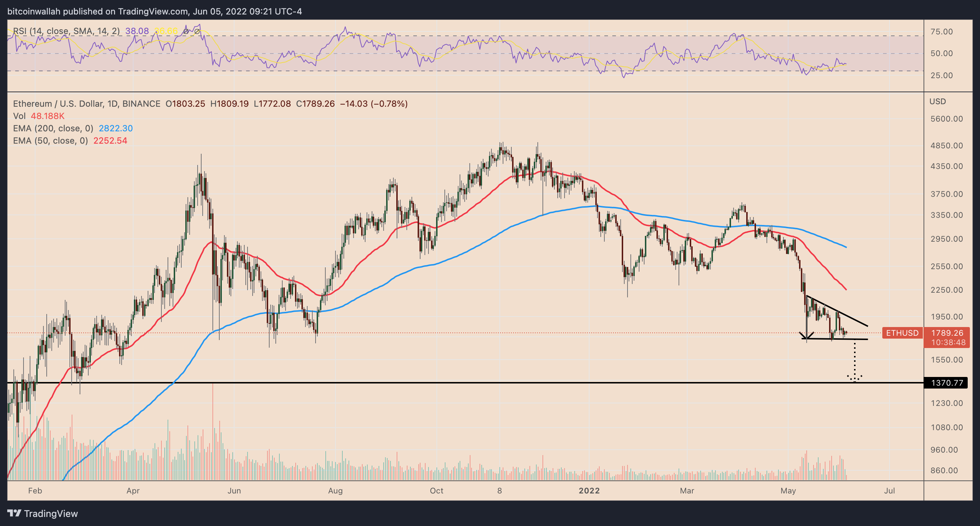
Task: Select the EMA 50 indicator legend
Action: pos(50,141)
